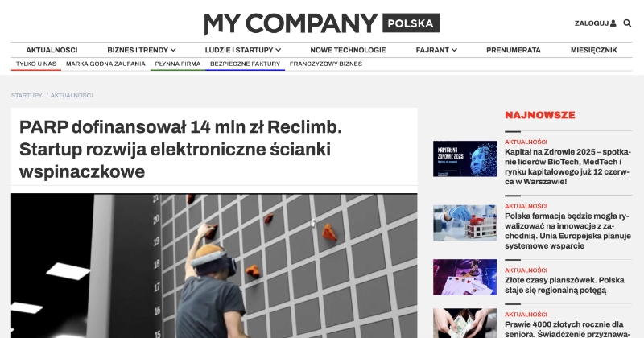Read the Złote czasy planszówek article
The width and height of the screenshot is (644, 338).
click(564, 285)
